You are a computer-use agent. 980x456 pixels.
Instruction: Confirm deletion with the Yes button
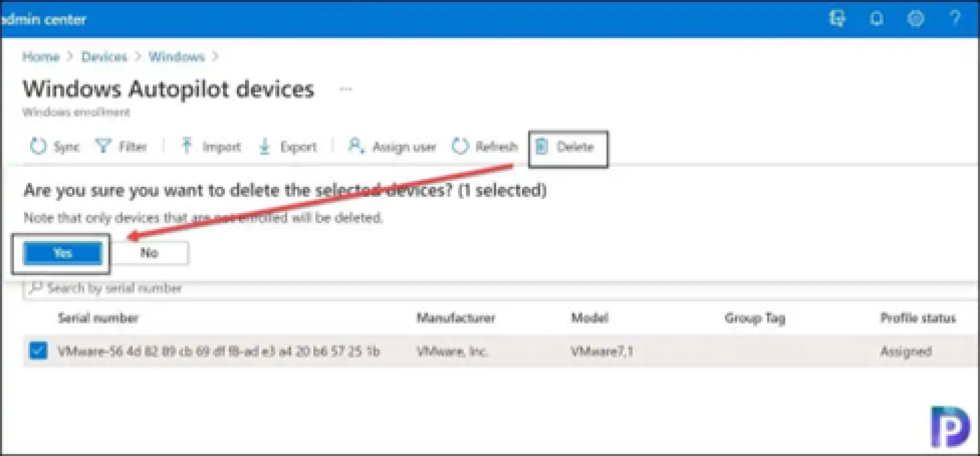point(62,253)
